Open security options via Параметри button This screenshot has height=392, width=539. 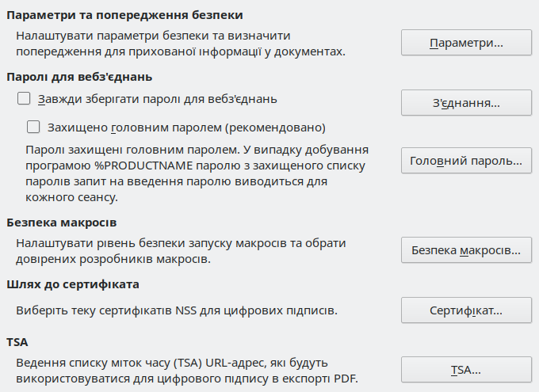466,42
